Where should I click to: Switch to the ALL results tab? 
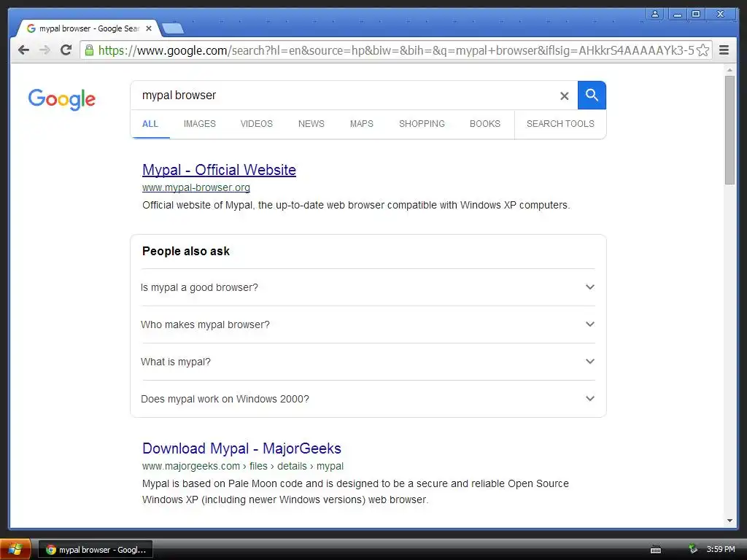click(x=150, y=124)
